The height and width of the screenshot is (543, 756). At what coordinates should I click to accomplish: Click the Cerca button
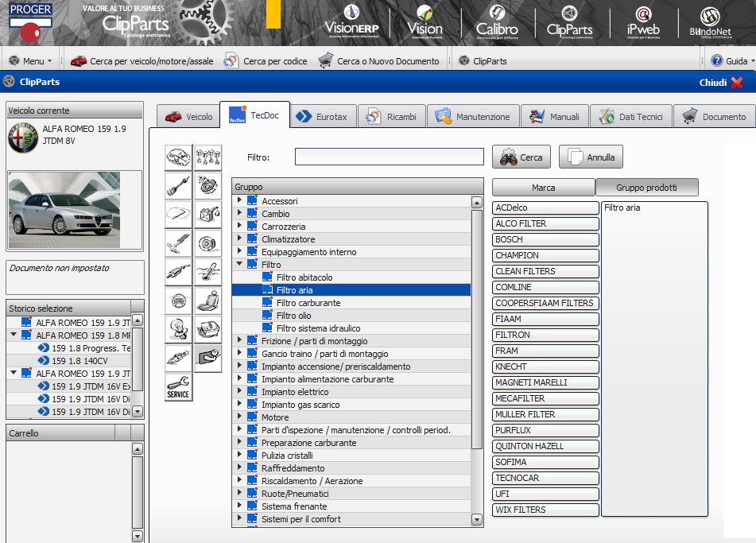coord(521,157)
